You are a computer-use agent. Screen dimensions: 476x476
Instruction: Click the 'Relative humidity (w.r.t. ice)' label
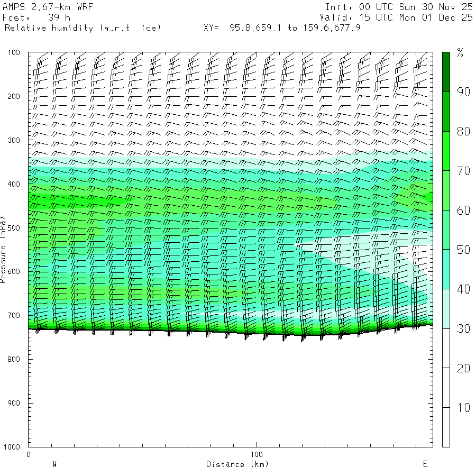tap(83, 28)
